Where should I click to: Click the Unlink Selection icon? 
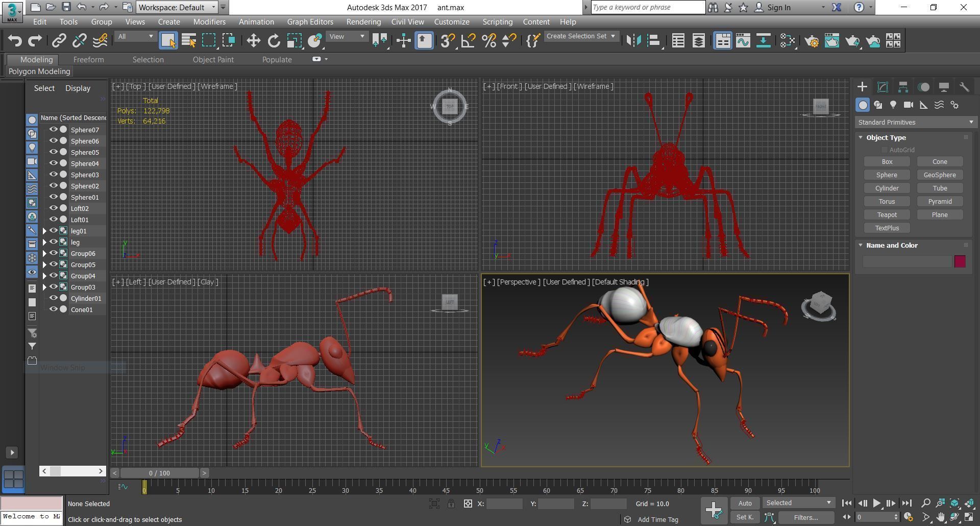pos(80,40)
